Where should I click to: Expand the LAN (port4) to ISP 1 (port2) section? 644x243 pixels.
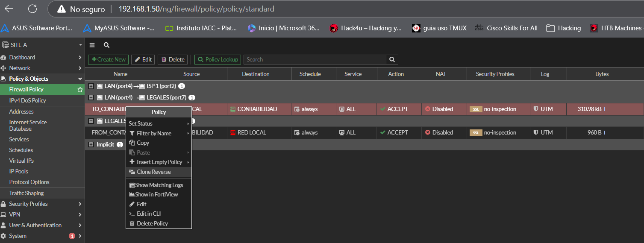tap(91, 86)
